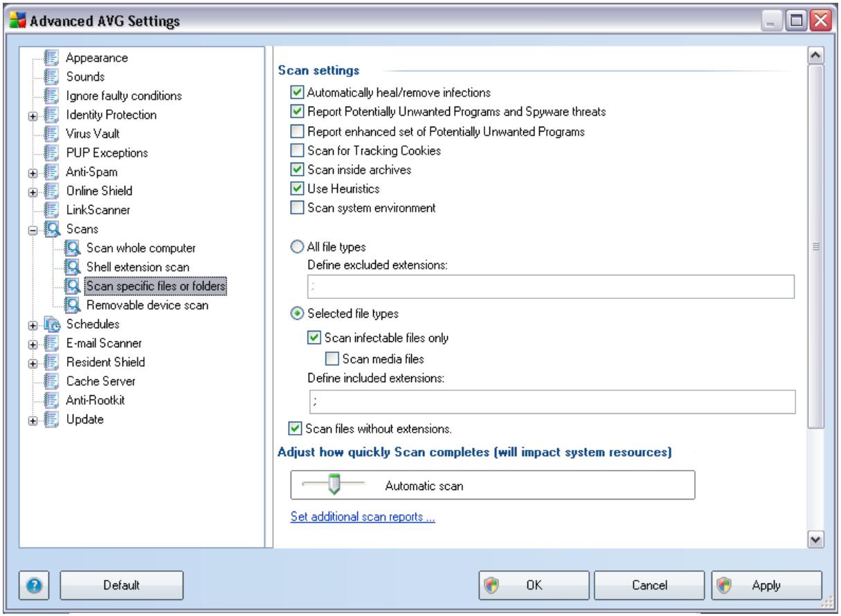This screenshot has width=841, height=616.
Task: Click the Shell extension scan icon
Action: click(x=73, y=266)
